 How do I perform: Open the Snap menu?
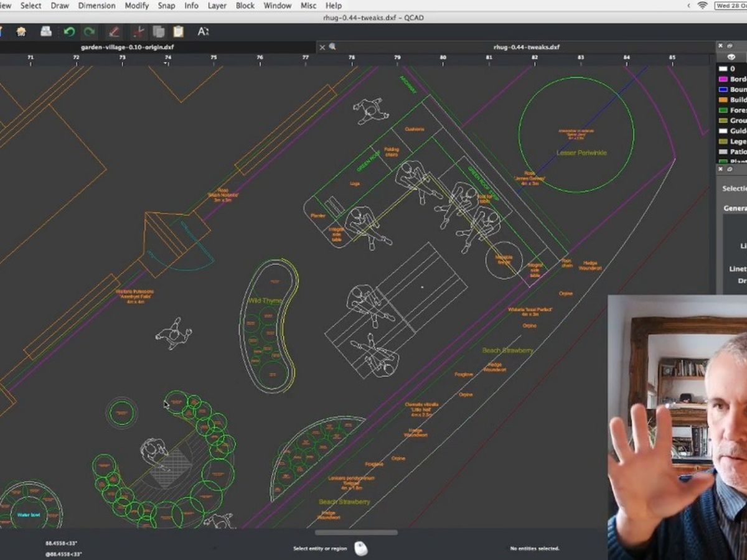pos(166,6)
